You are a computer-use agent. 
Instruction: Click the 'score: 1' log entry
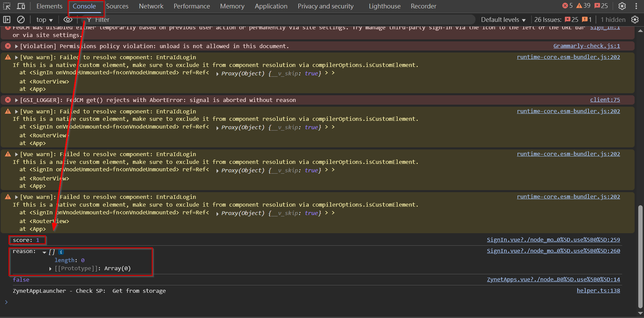pyautogui.click(x=26, y=240)
